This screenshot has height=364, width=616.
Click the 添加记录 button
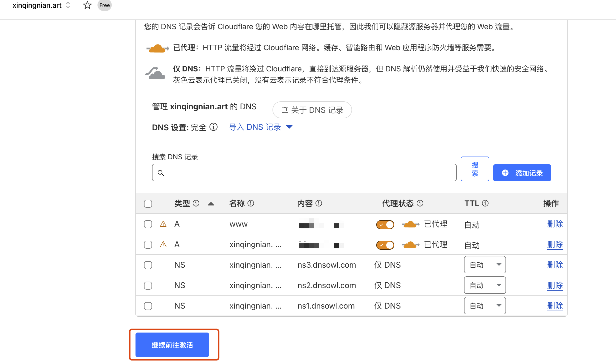(x=522, y=173)
